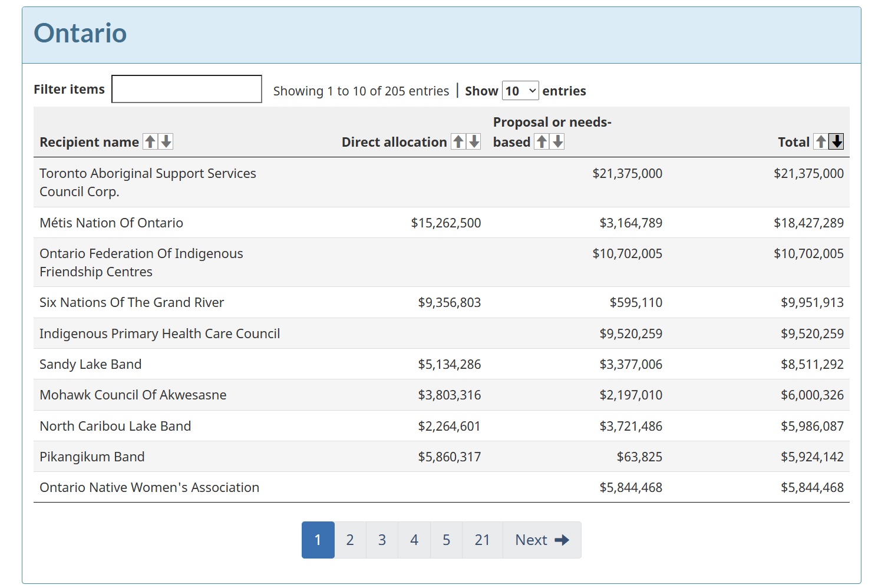Click the Total column header text
Image resolution: width=875 pixels, height=588 pixels.
click(794, 142)
